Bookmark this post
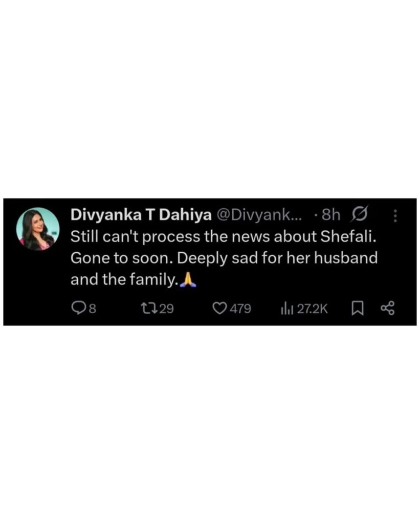 358,308
